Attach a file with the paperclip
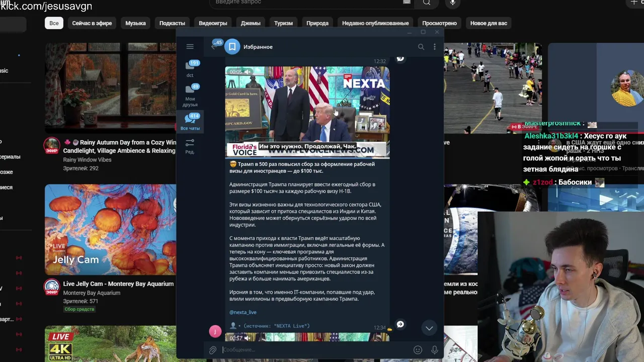This screenshot has width=644, height=362. 213,350
